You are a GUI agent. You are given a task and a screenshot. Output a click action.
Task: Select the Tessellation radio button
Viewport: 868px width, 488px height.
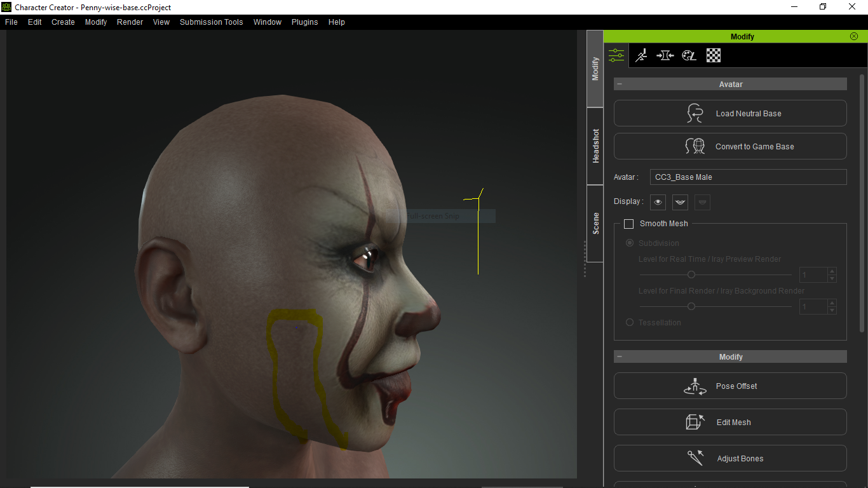click(630, 322)
